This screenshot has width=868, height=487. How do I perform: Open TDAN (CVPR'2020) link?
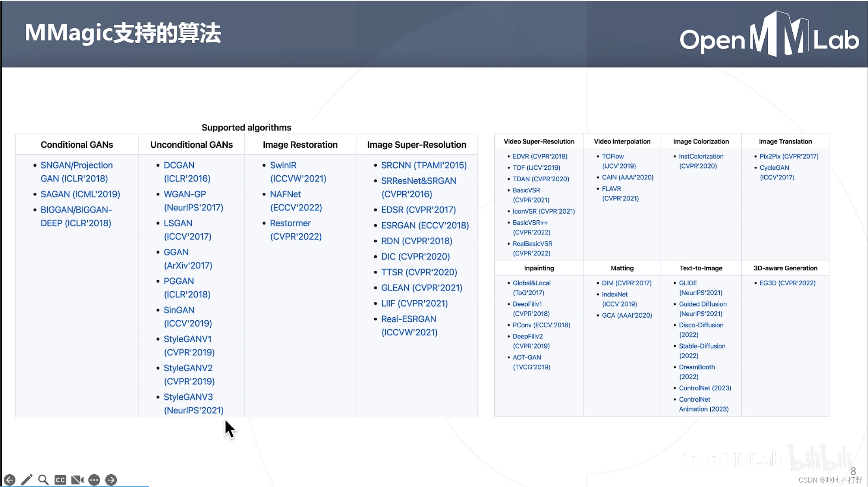[x=541, y=179]
